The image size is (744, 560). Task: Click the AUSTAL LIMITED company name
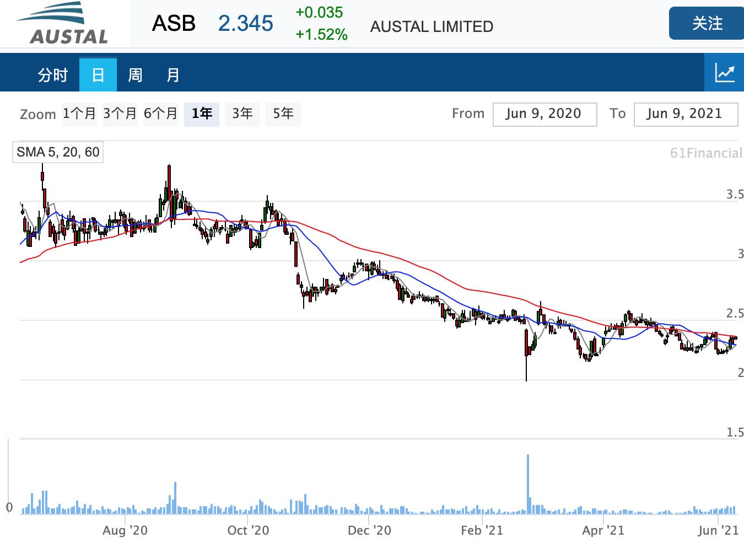[432, 26]
